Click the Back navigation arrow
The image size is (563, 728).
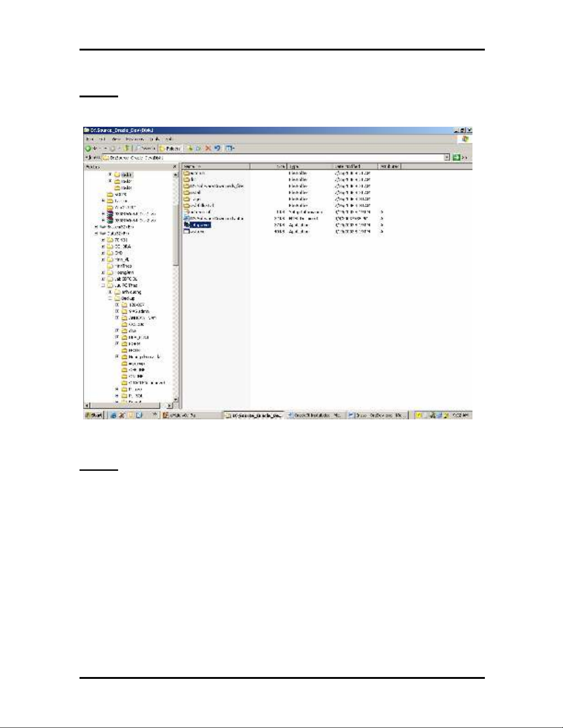[88, 148]
